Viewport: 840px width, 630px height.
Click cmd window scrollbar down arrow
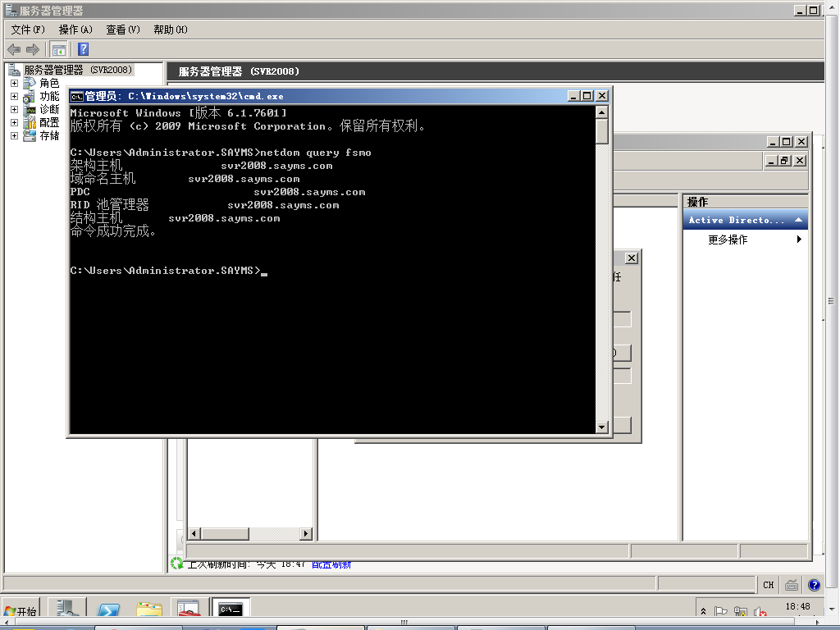click(601, 427)
